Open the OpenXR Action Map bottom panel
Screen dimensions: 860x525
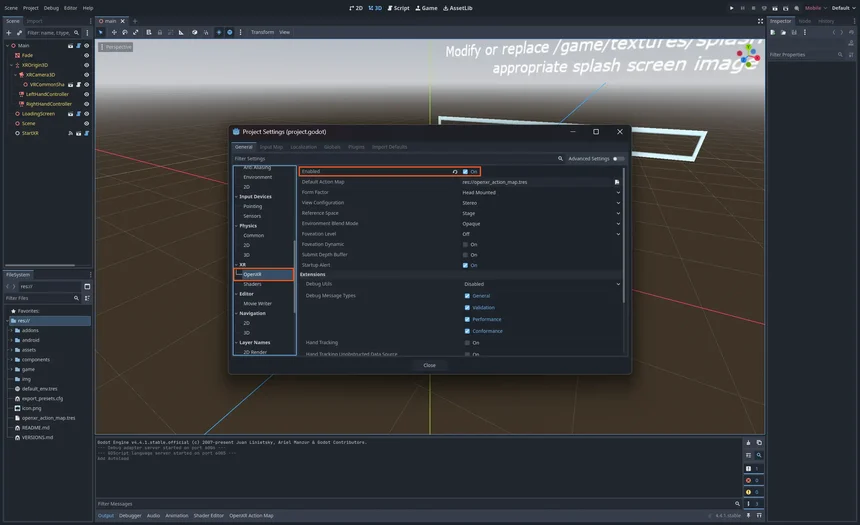coord(251,516)
